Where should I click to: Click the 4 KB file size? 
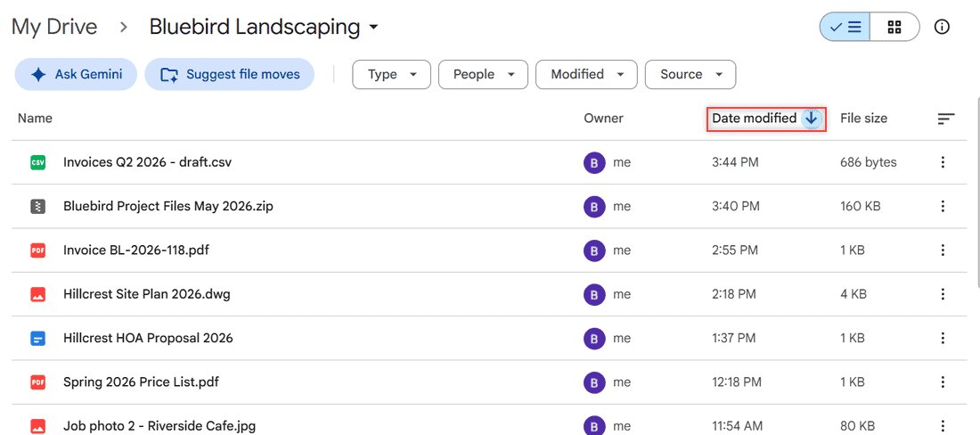pos(853,294)
